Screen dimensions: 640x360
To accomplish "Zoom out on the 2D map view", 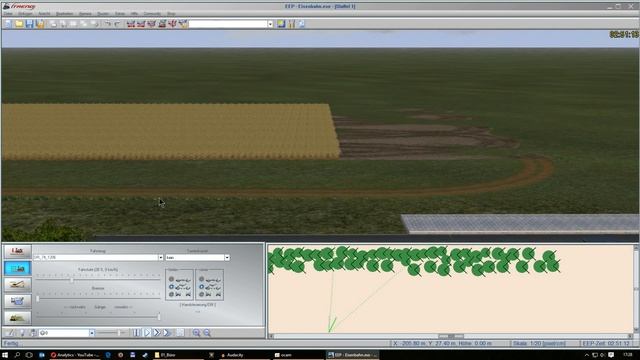I will point(207,333).
